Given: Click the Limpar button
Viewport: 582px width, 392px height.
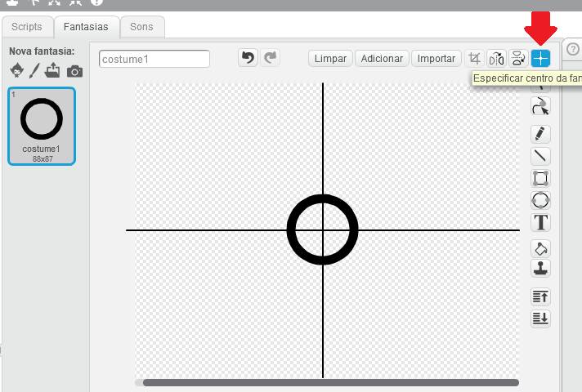Looking at the screenshot, I should coord(330,59).
